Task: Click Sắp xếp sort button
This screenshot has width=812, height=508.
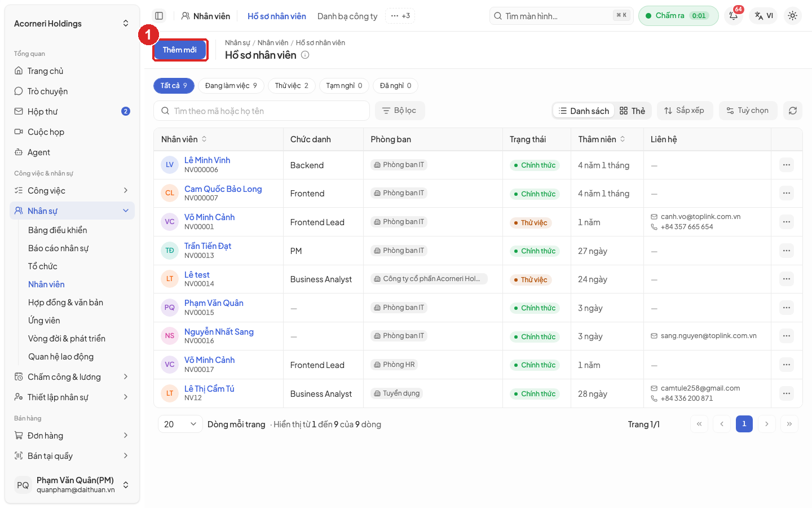Action: click(x=685, y=111)
